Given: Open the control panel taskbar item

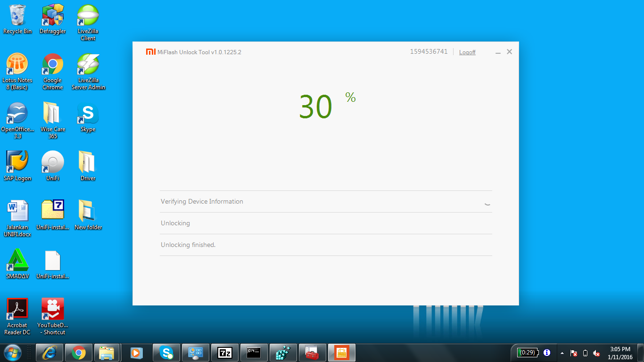Looking at the screenshot, I should (195, 353).
